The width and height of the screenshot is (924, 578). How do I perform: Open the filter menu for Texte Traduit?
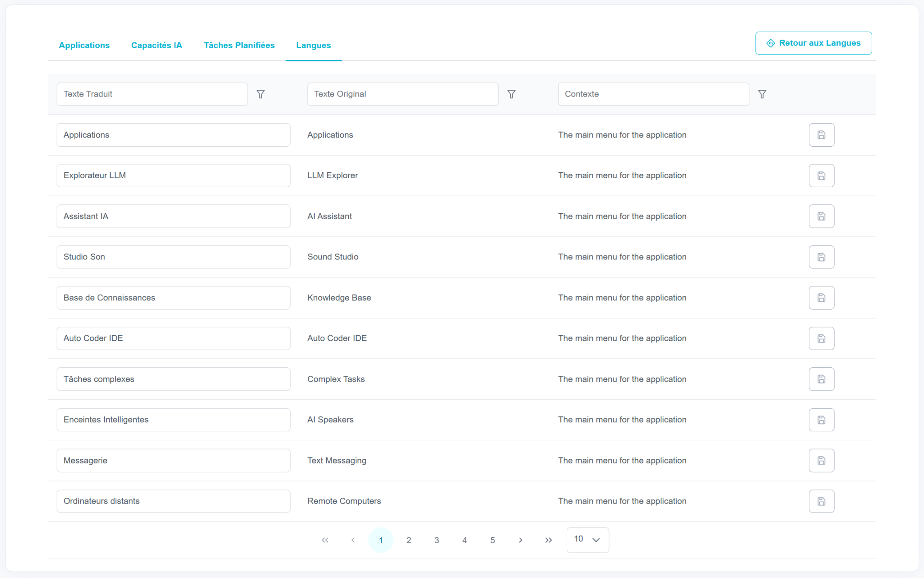pyautogui.click(x=261, y=94)
